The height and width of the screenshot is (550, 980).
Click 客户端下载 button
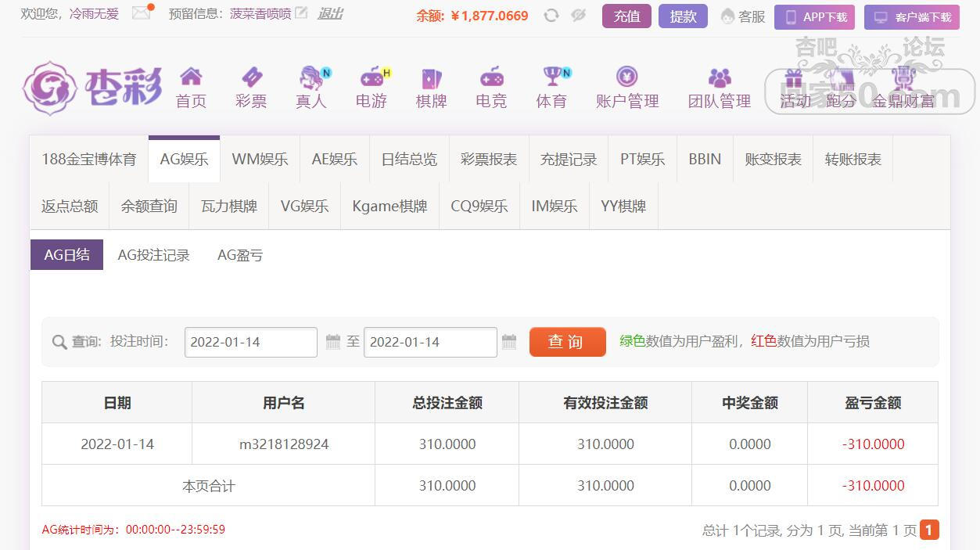[911, 16]
